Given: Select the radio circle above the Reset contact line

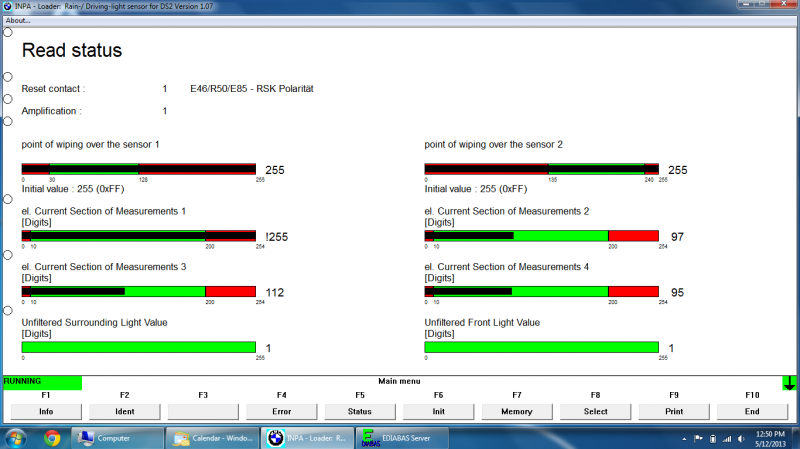Looking at the screenshot, I should click(x=8, y=77).
